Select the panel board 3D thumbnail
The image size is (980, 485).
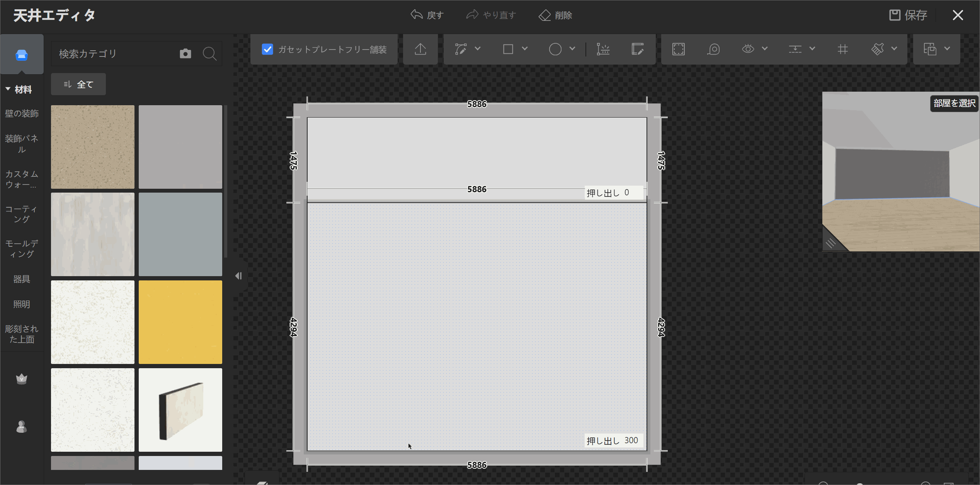(180, 410)
